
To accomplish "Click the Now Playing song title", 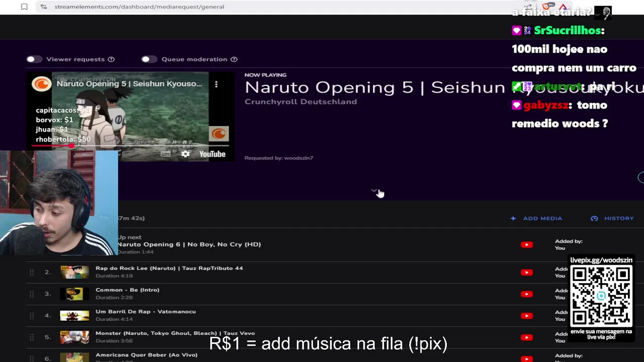I will [x=444, y=87].
